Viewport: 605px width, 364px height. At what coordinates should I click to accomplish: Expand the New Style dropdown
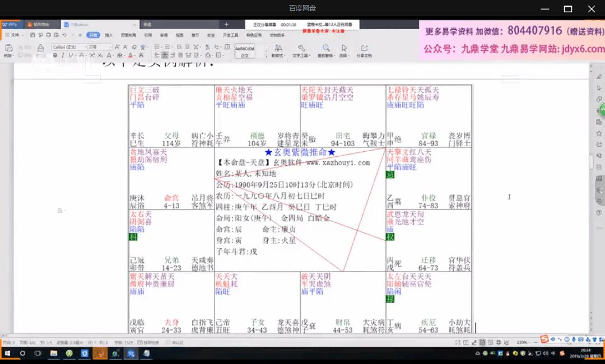tap(277, 50)
